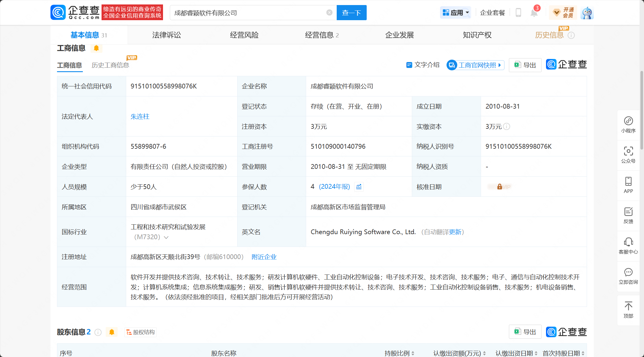Click the notification bell in the header
Viewport: 644px width, 357px height.
pyautogui.click(x=534, y=13)
